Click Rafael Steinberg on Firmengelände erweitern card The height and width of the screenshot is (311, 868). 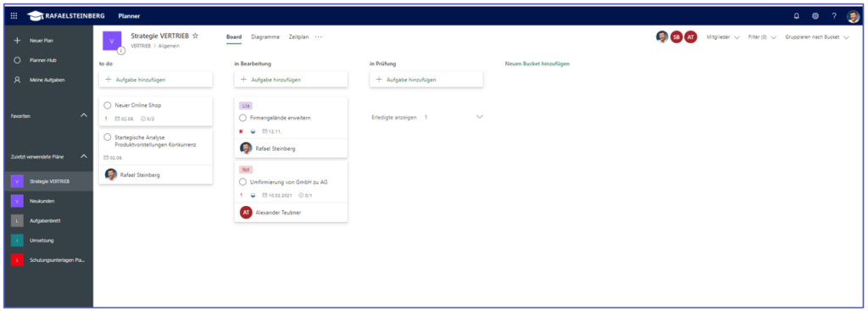click(x=275, y=148)
